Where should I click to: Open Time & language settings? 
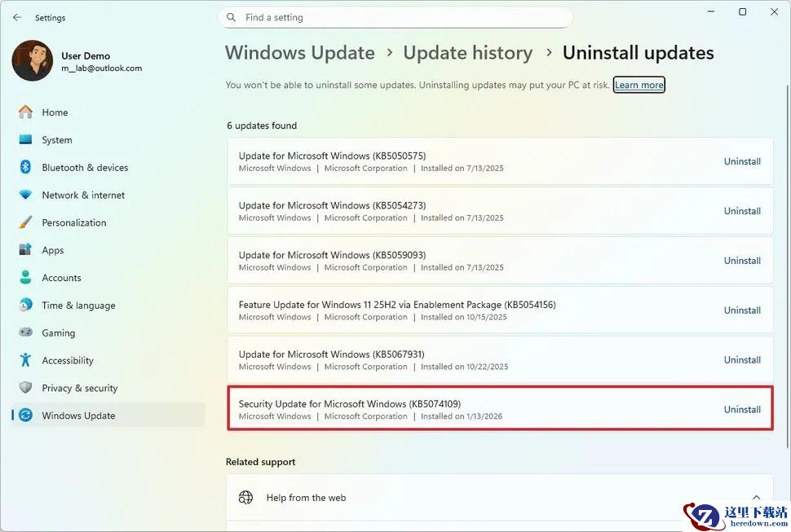(x=78, y=306)
